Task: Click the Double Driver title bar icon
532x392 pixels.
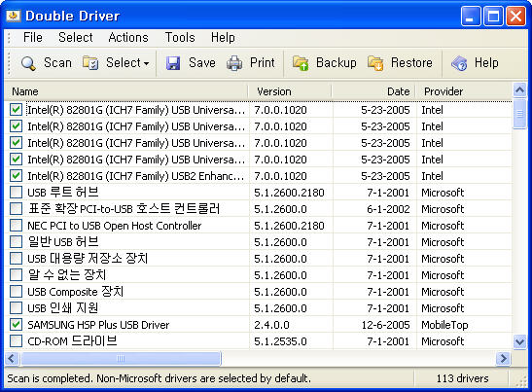Action: click(14, 16)
